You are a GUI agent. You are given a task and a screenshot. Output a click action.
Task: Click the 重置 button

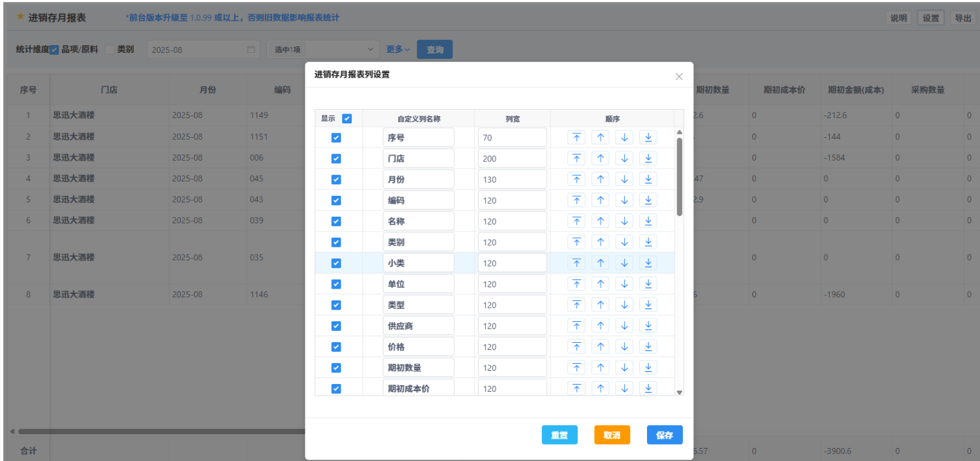coord(559,436)
